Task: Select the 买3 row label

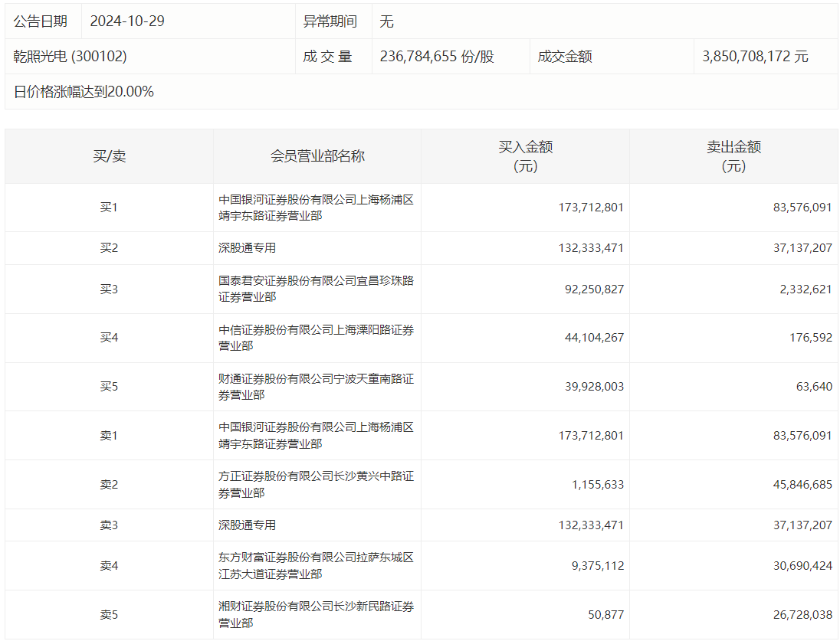Action: [x=109, y=289]
